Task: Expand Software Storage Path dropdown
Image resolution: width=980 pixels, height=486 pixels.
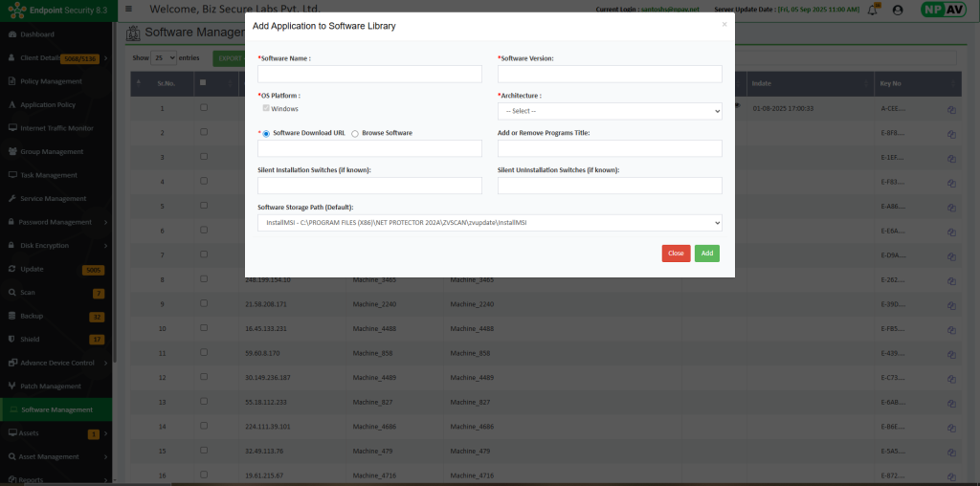Action: coord(489,223)
